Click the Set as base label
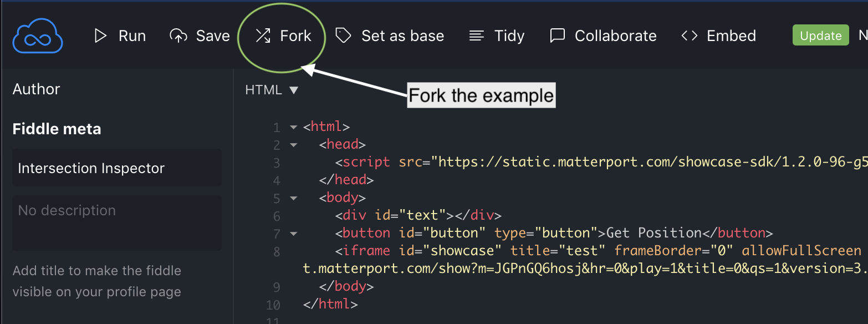Viewport: 868px width, 324px height. click(x=402, y=36)
